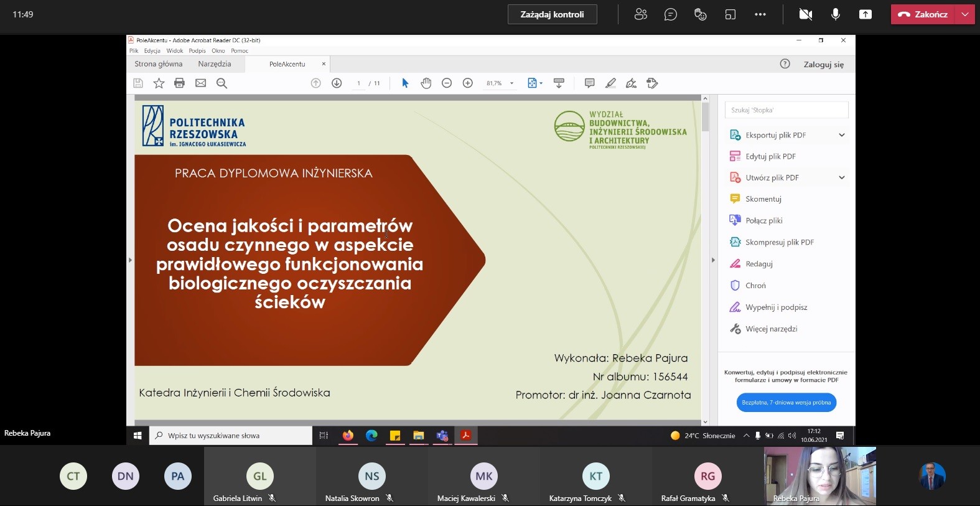The image size is (980, 506).
Task: Open the zoom percentage dropdown
Action: [x=512, y=83]
